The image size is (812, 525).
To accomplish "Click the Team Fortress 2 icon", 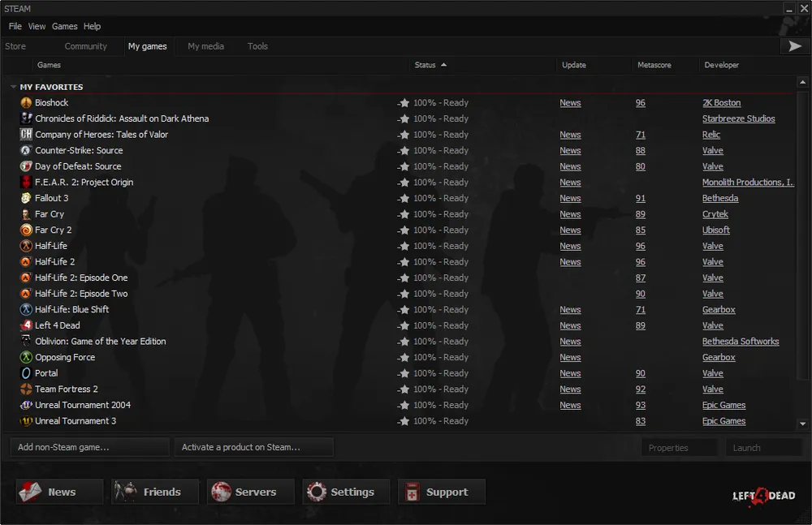I will [26, 389].
